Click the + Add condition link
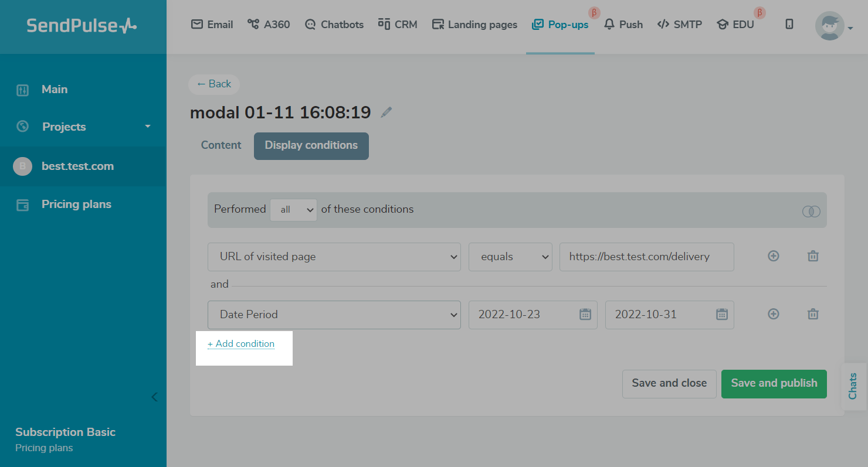The height and width of the screenshot is (467, 868). (x=241, y=344)
